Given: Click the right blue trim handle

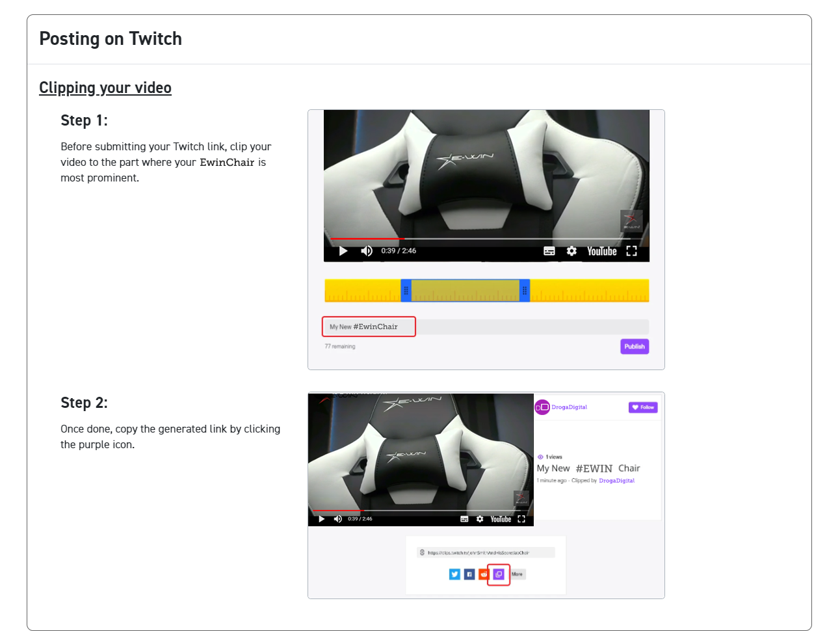Looking at the screenshot, I should [x=525, y=291].
